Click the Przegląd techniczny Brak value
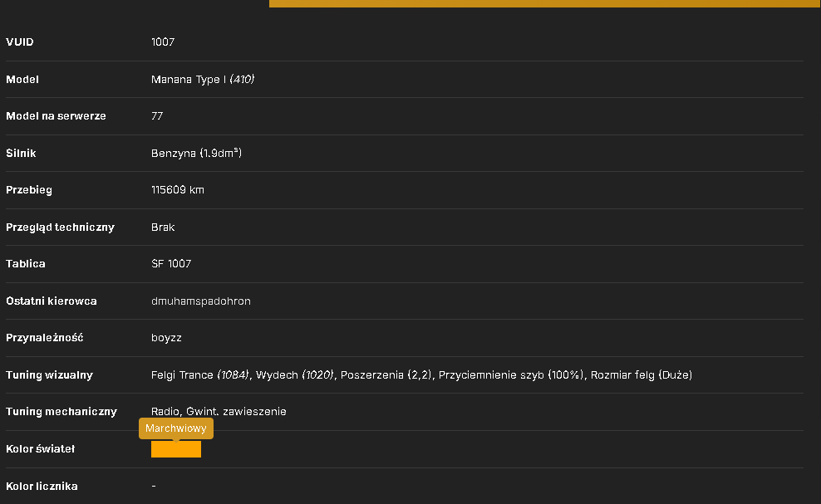This screenshot has width=821, height=504. 163,228
